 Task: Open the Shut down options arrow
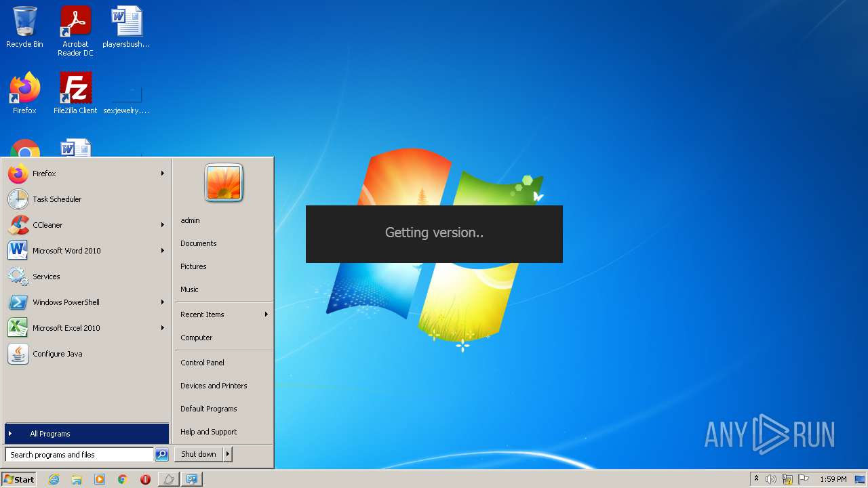point(228,454)
